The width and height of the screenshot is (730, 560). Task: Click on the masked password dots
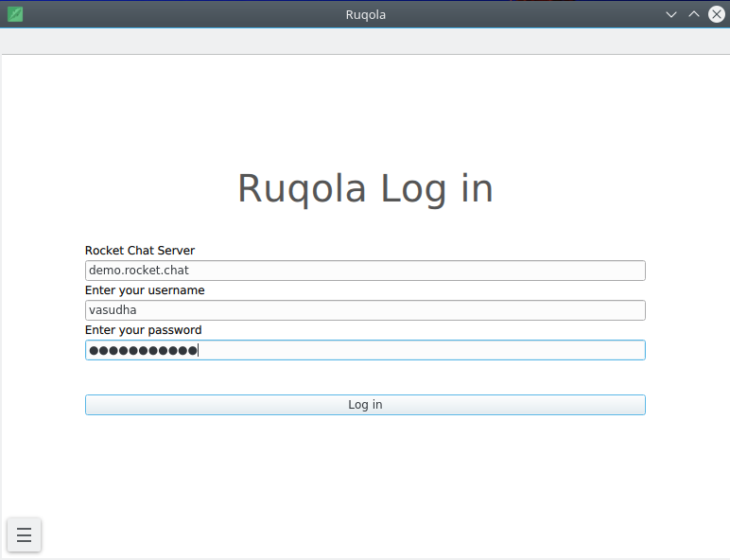click(x=142, y=350)
